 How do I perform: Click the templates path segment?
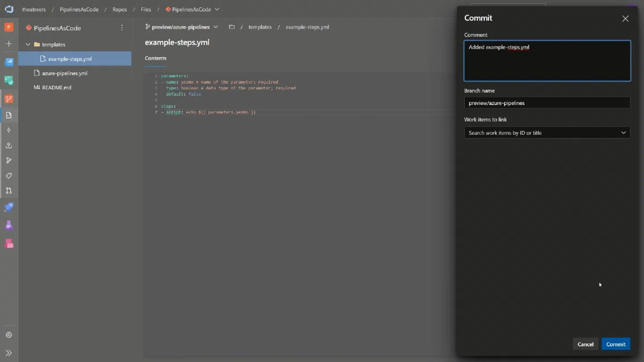point(260,27)
